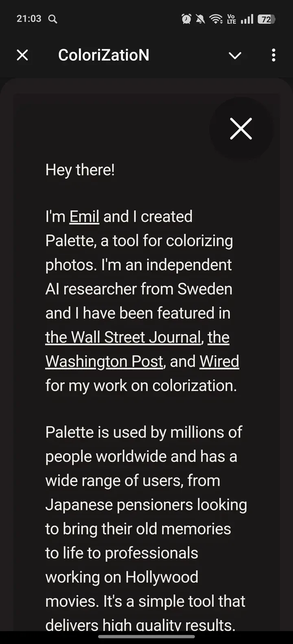Open the Emil profile link
This screenshot has width=293, height=644.
click(84, 217)
